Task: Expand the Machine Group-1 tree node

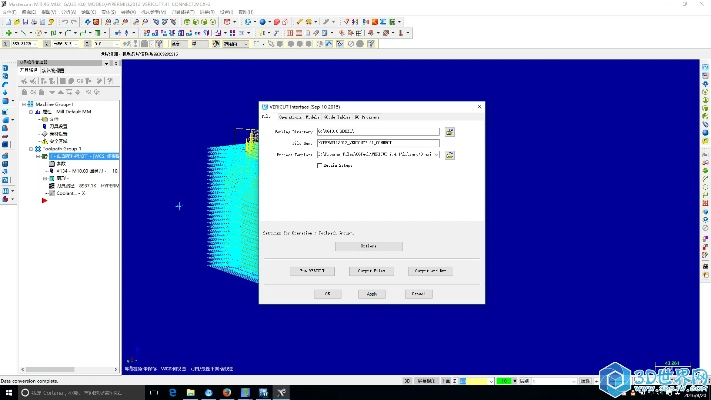Action: 25,103
